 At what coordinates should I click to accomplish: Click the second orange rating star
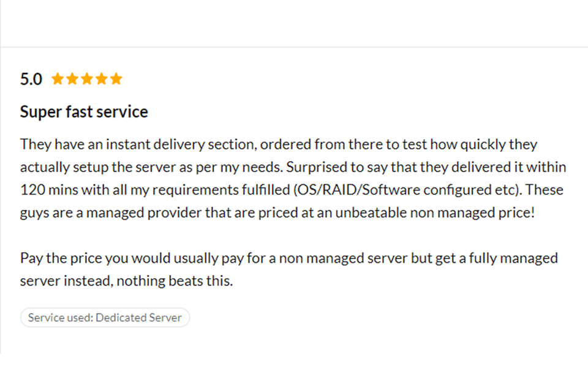[x=72, y=79]
